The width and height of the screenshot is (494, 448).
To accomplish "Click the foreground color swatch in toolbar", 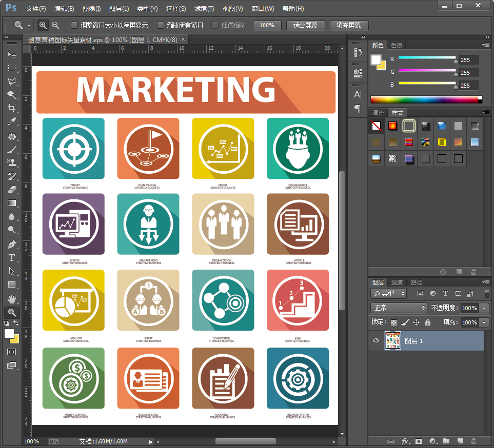I will (x=9, y=334).
